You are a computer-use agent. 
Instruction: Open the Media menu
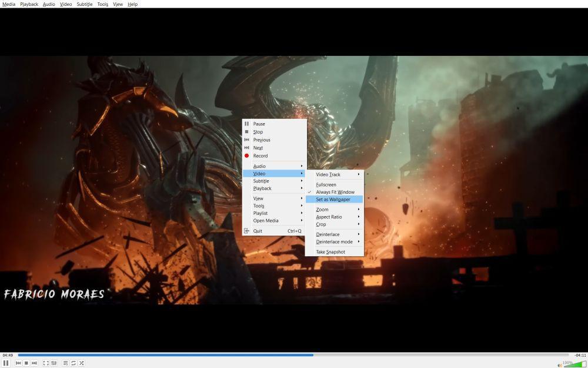pyautogui.click(x=9, y=4)
